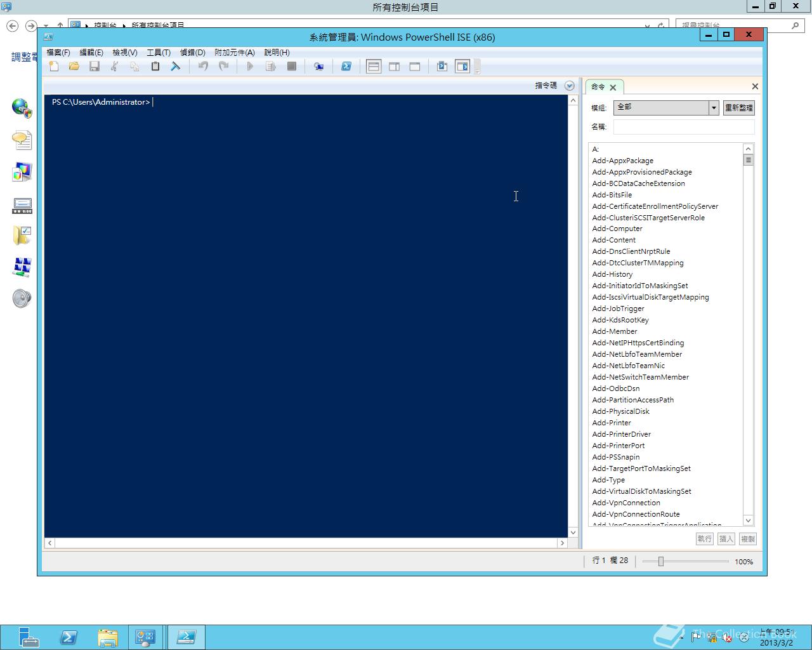Select Add-Computer in command list
Viewport: 812px width, 650px height.
(617, 229)
